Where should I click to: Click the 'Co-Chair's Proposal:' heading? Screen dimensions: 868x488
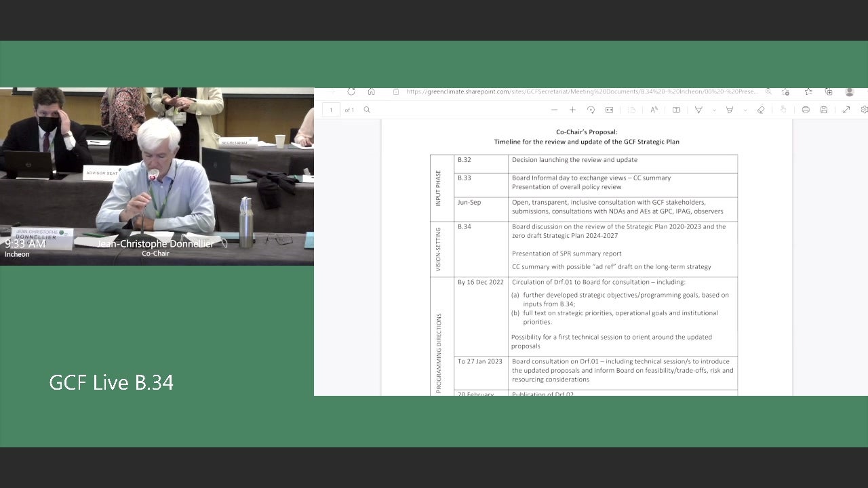coord(587,132)
